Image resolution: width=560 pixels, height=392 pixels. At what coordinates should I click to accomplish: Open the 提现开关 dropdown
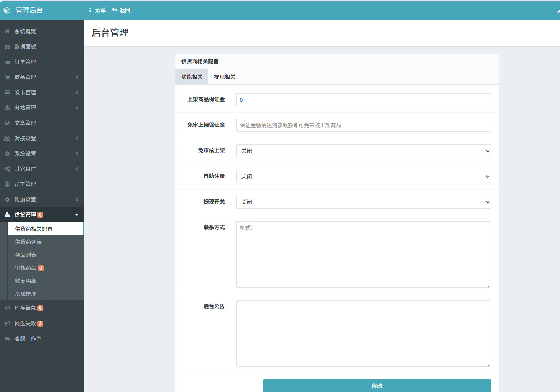364,202
